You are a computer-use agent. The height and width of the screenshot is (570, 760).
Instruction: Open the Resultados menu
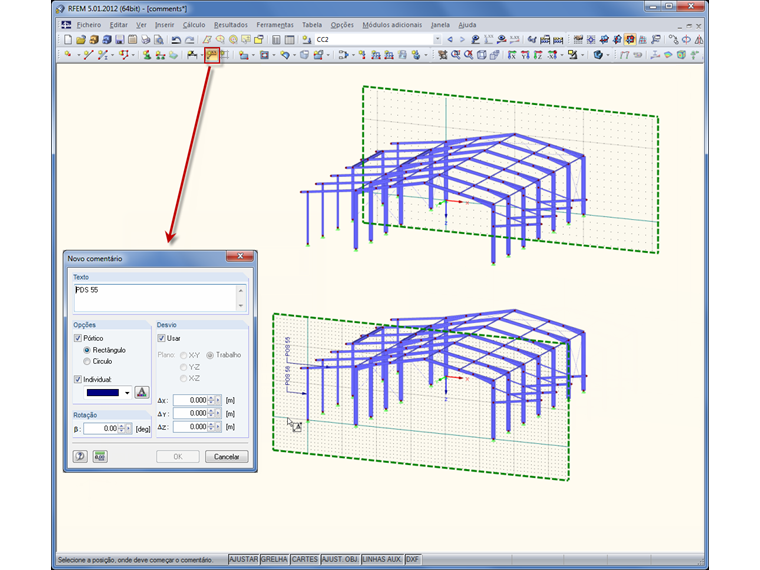tap(231, 25)
